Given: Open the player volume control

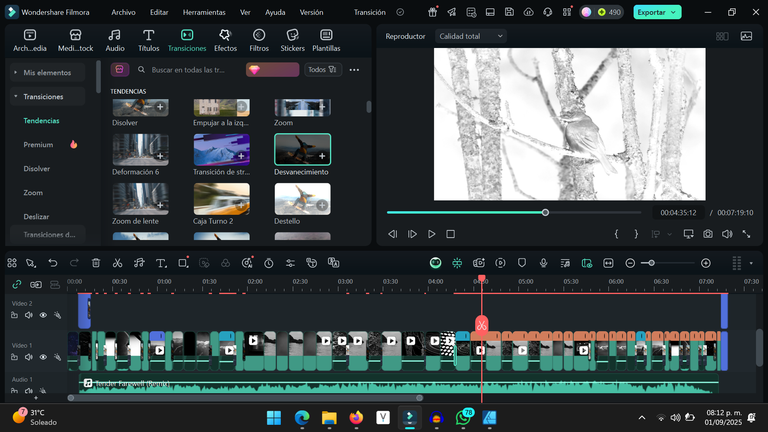Looking at the screenshot, I should click(x=727, y=234).
